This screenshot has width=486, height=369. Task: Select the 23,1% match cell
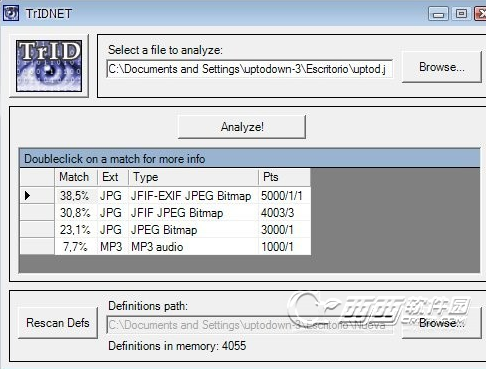click(x=76, y=229)
